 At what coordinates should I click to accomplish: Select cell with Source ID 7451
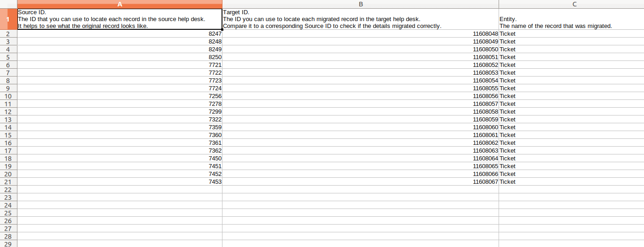point(120,166)
